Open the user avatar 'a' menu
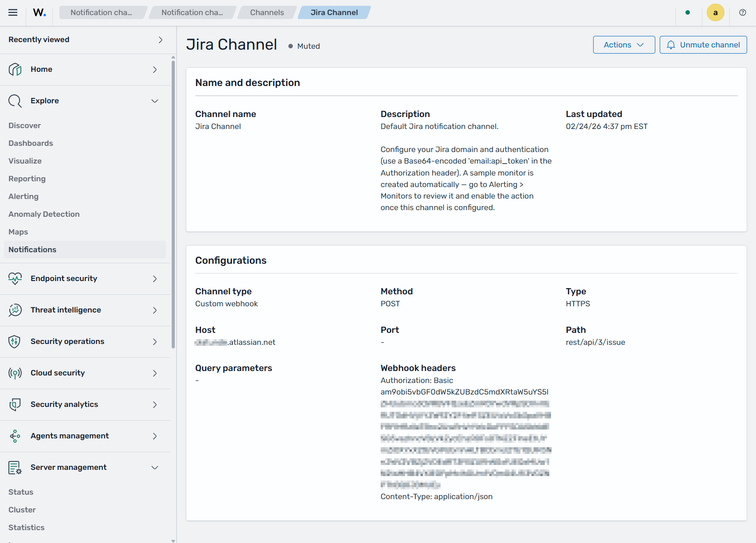This screenshot has width=756, height=543. click(x=715, y=12)
